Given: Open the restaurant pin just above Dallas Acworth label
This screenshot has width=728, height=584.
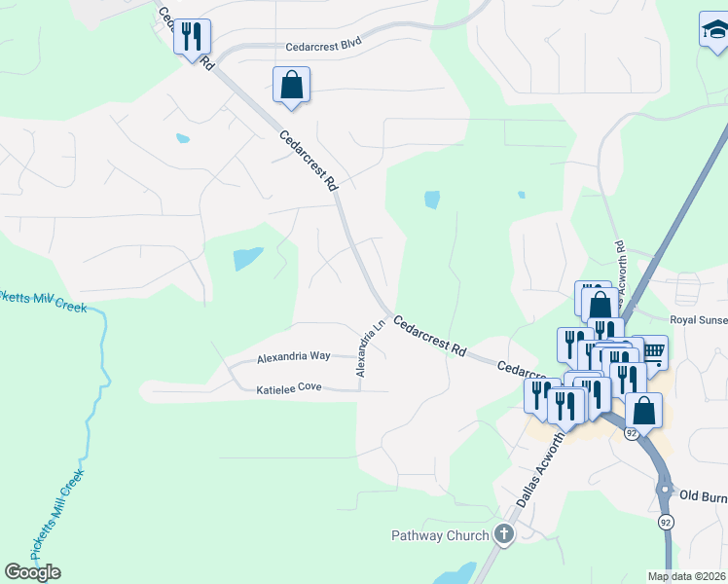Looking at the screenshot, I should pyautogui.click(x=566, y=408).
